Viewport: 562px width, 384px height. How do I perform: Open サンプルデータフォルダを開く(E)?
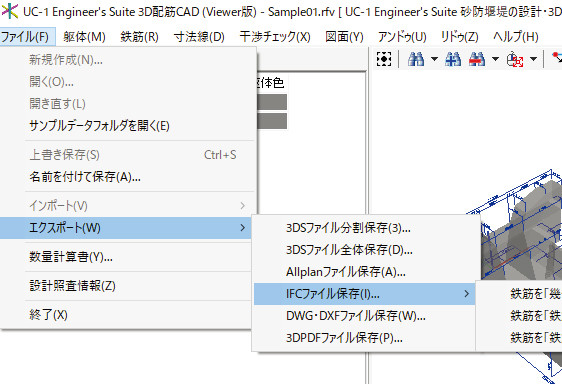99,126
